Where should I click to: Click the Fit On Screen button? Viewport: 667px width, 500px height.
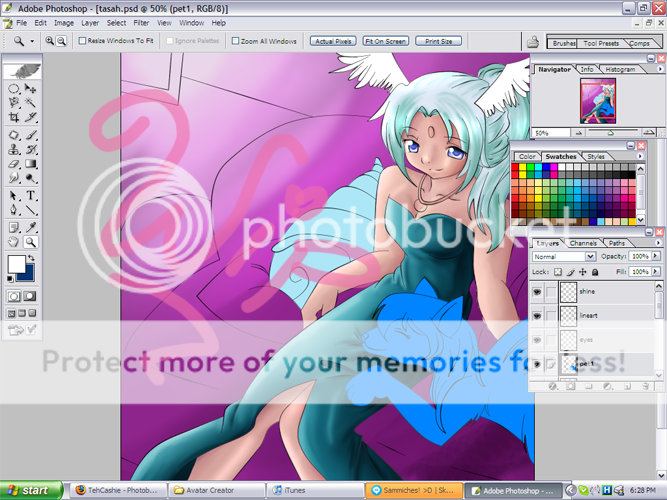click(x=384, y=41)
